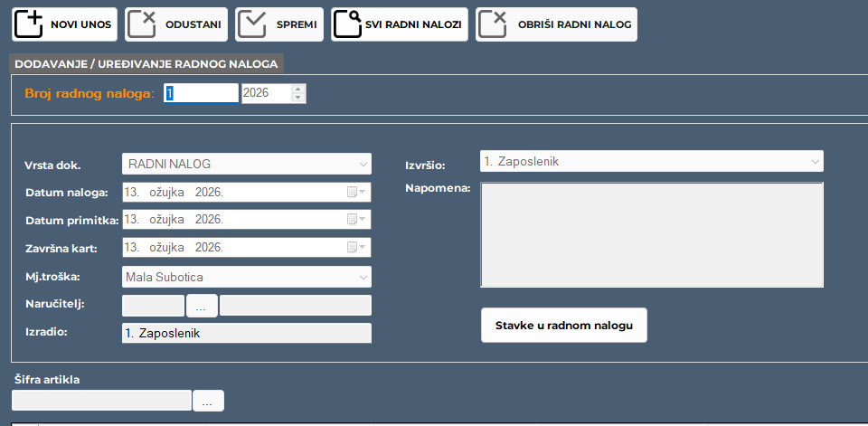Click the Novi unos plus icon
Image resolution: width=868 pixels, height=426 pixels.
pyautogui.click(x=30, y=24)
